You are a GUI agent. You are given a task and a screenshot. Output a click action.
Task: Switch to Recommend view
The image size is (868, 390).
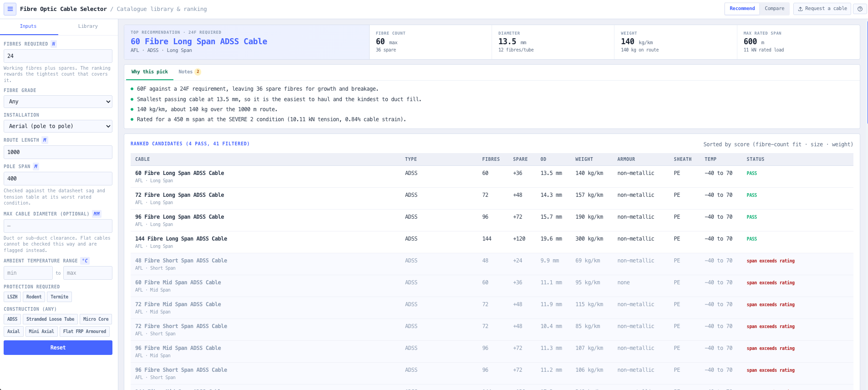(x=742, y=9)
